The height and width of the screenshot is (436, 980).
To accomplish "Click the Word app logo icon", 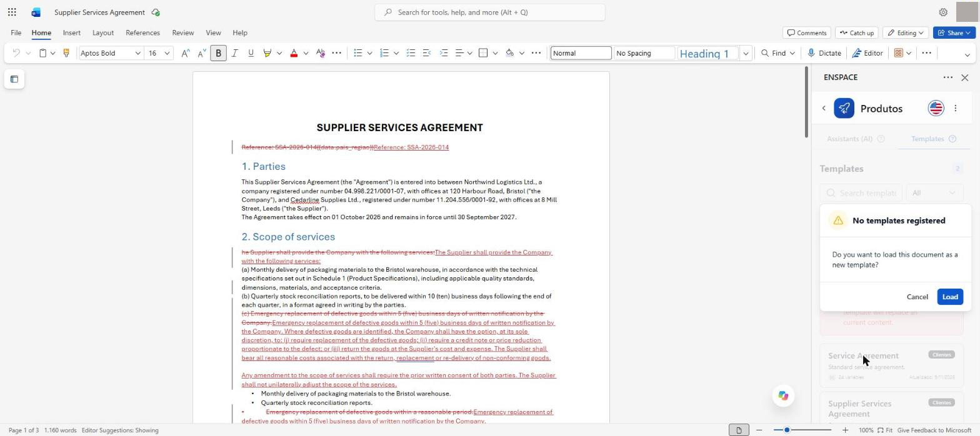I will point(36,12).
